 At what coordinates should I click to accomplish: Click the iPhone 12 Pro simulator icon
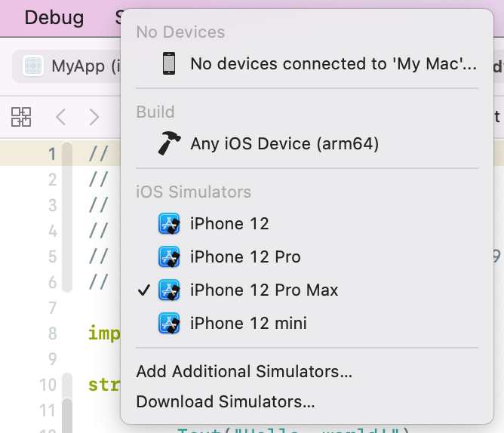pos(169,256)
